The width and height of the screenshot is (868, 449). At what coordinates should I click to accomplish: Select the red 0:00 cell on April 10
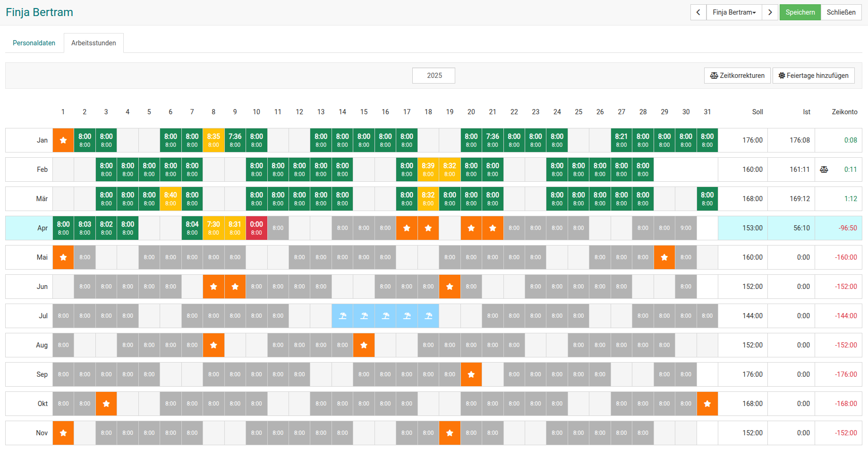pos(256,228)
